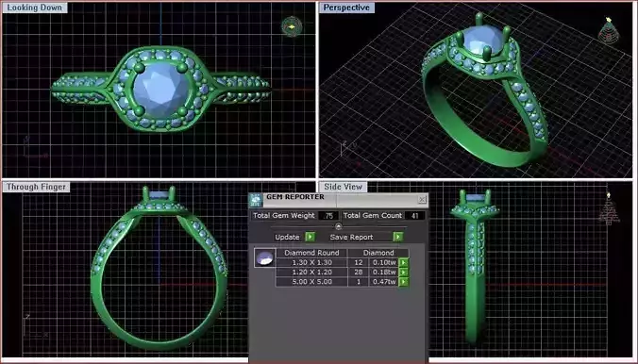Click green arrow for 5.00 X 5.00 row

point(403,282)
